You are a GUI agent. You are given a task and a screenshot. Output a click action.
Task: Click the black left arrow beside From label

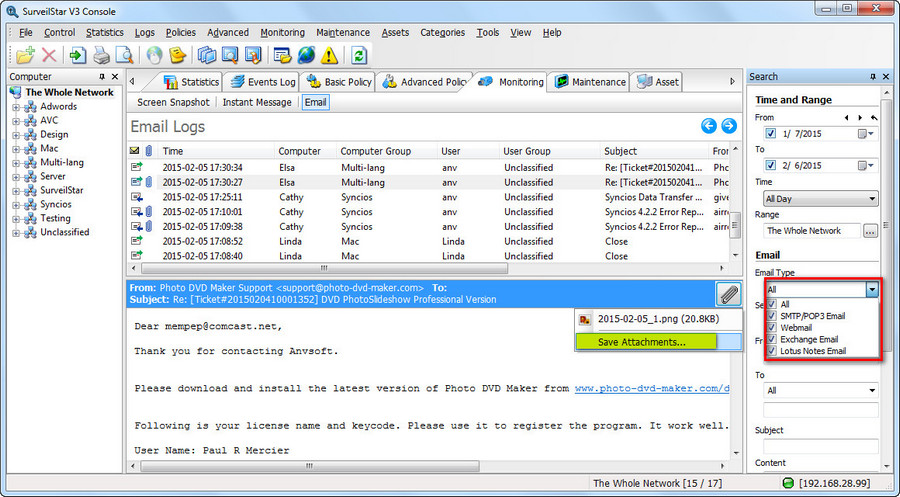point(847,118)
